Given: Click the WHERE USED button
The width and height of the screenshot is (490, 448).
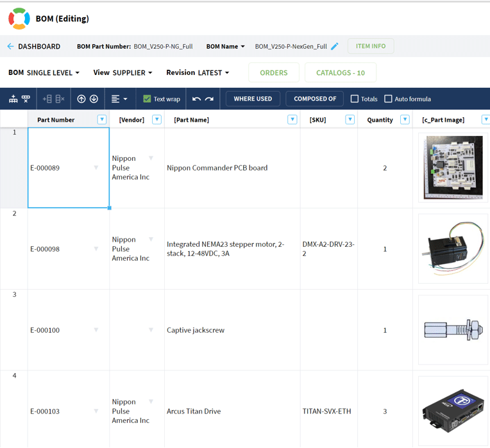Looking at the screenshot, I should [x=253, y=99].
